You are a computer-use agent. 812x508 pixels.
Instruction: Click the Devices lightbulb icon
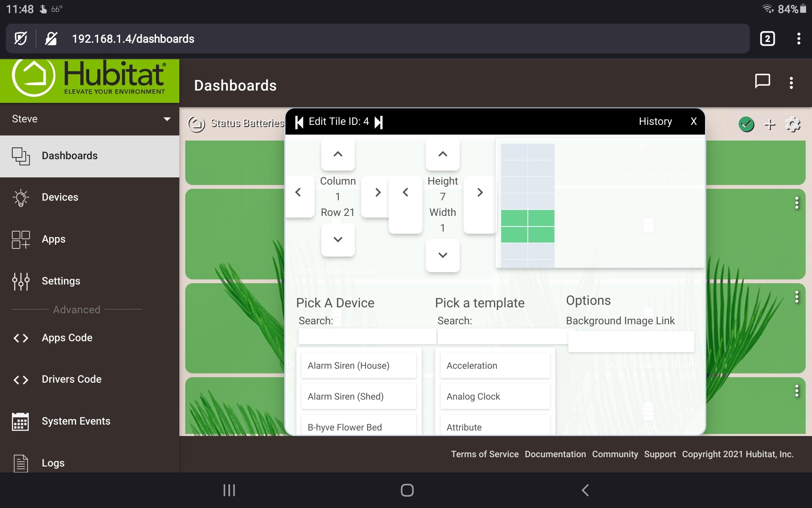click(21, 197)
